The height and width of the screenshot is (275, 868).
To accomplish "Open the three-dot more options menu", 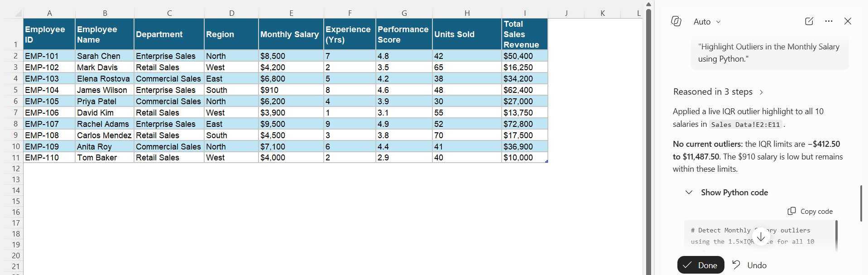I will (x=829, y=21).
